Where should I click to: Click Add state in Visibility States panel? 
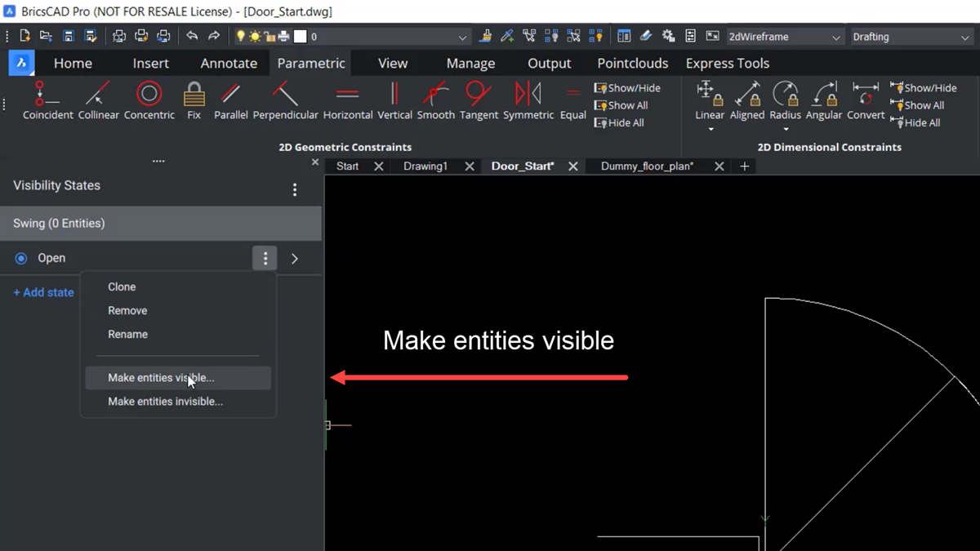42,291
